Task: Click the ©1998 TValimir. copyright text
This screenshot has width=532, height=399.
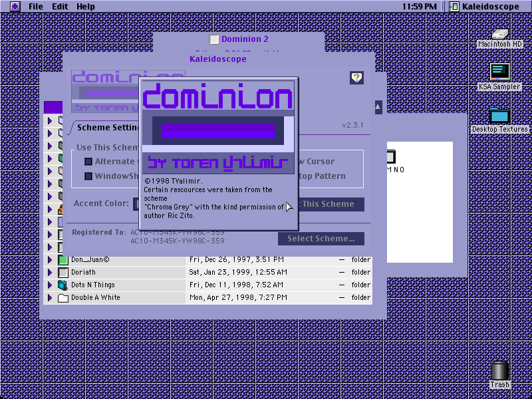Action: [x=173, y=181]
